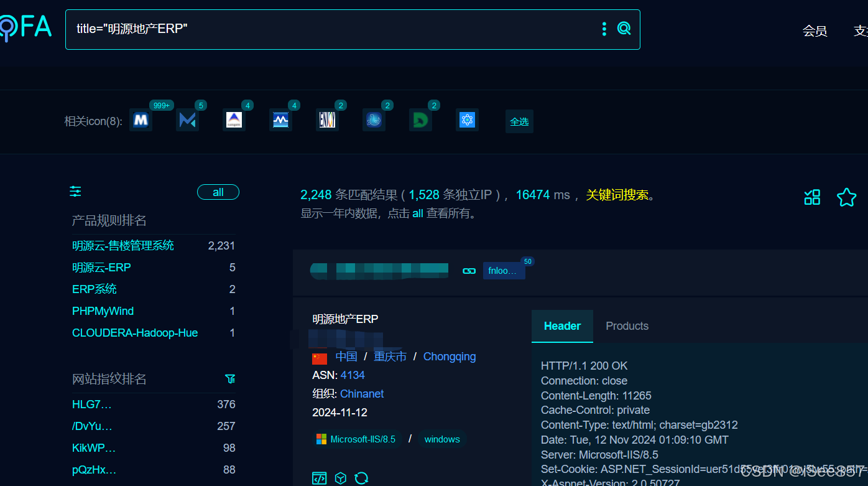Filter by CLOUDERA-Hadoop-Hue product rule

tap(135, 333)
